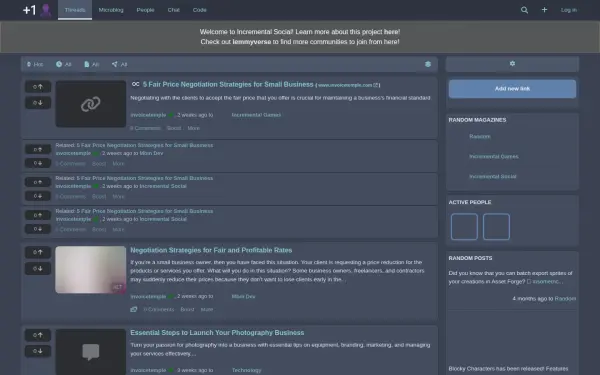Open comments on the Negotiation Strategies for Fair post
600x375 pixels.
point(159,309)
